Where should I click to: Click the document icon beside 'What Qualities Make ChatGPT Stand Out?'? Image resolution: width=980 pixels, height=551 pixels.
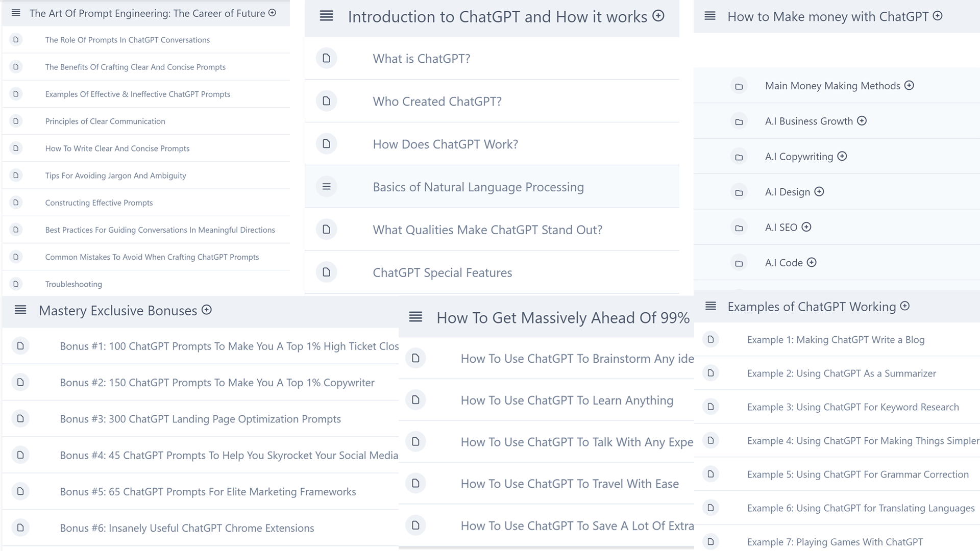click(x=327, y=230)
